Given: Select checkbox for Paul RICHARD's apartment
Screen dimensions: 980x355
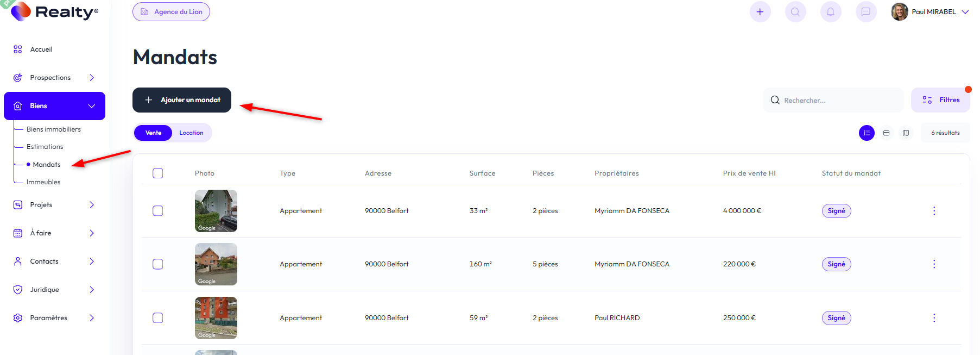Looking at the screenshot, I should (x=158, y=318).
